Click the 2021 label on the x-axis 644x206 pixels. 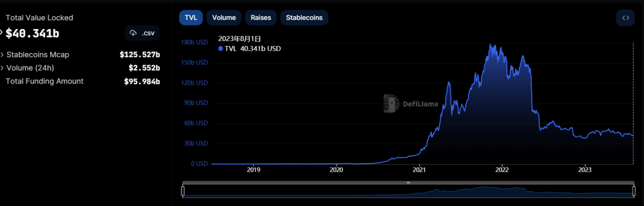(x=419, y=169)
